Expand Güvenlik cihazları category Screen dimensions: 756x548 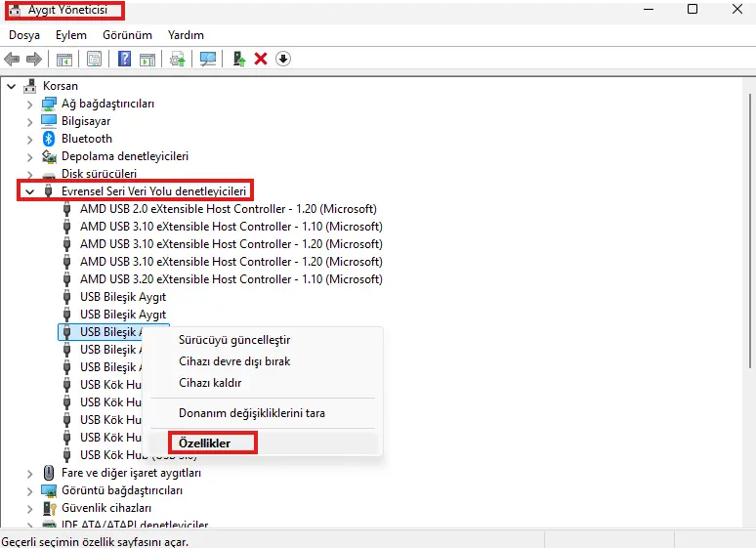(30, 509)
